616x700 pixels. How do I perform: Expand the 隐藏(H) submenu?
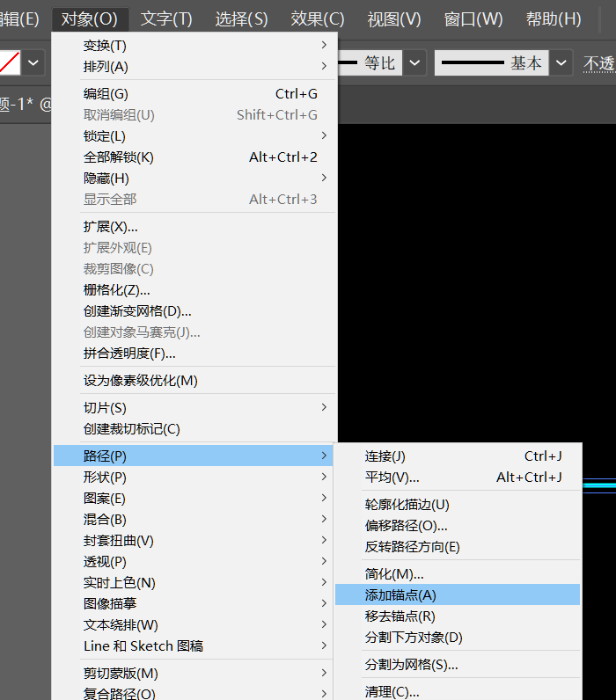(x=194, y=179)
